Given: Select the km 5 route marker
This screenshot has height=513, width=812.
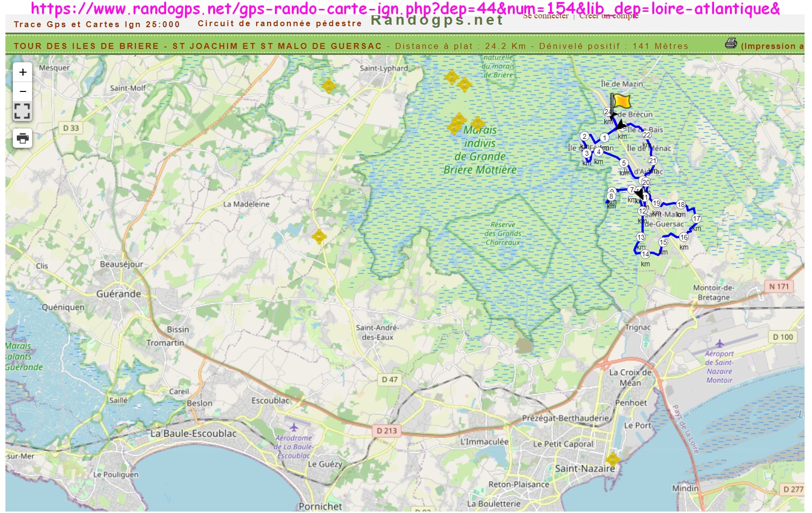Looking at the screenshot, I should (x=624, y=163).
